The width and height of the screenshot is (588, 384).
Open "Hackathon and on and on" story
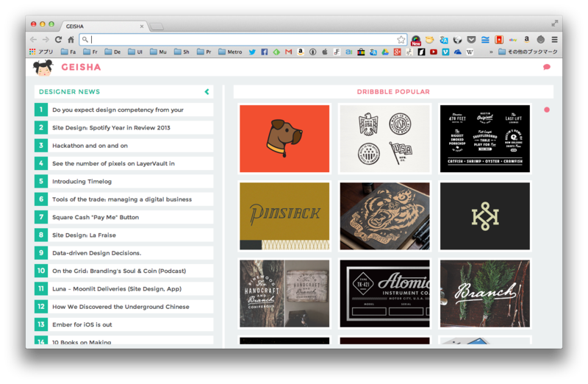point(123,146)
